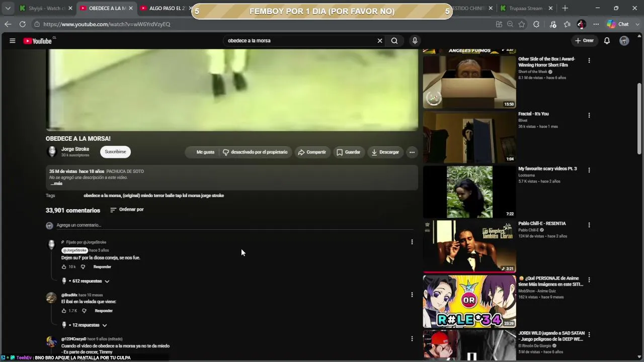
Task: Like the pinned comment by @JorgeStroke
Action: (x=64, y=267)
